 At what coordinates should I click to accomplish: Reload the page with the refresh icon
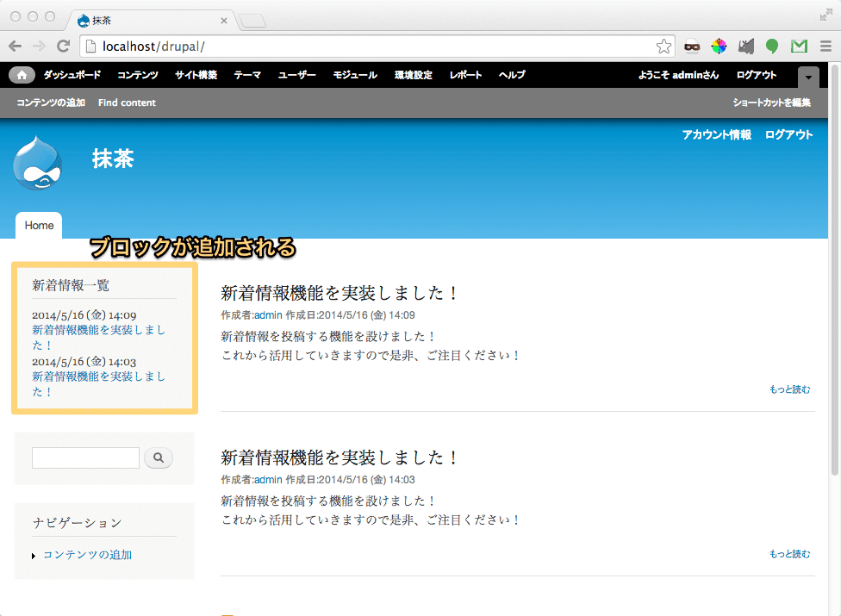[x=63, y=47]
